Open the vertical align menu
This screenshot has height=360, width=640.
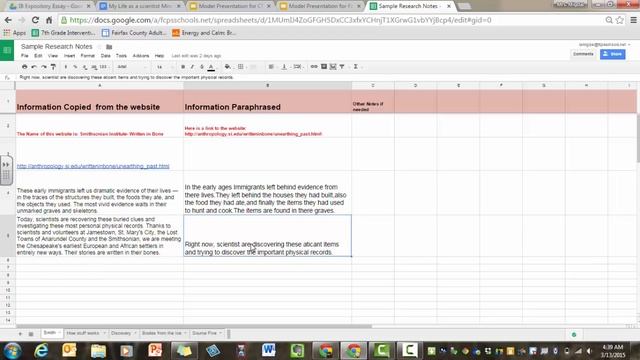[284, 67]
